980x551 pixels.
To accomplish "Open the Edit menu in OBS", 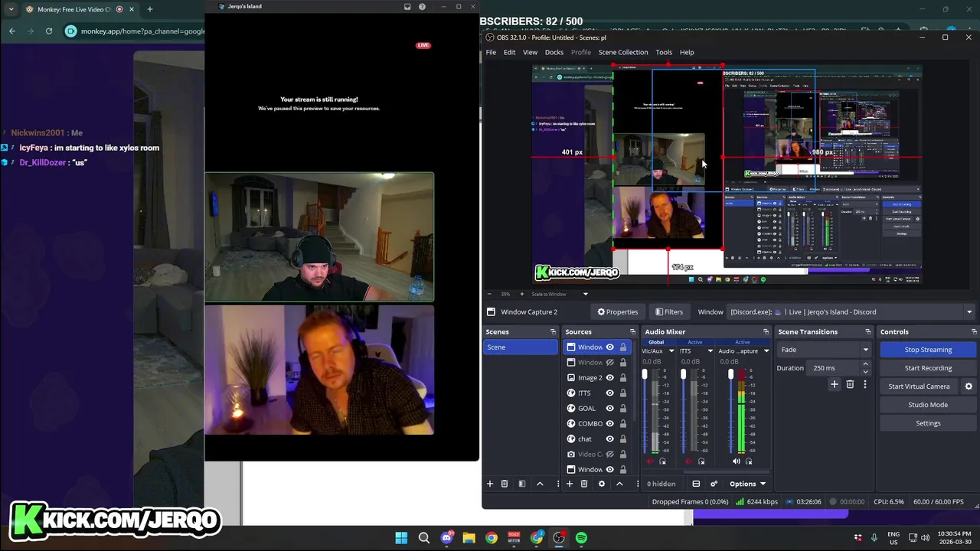I will coord(509,52).
